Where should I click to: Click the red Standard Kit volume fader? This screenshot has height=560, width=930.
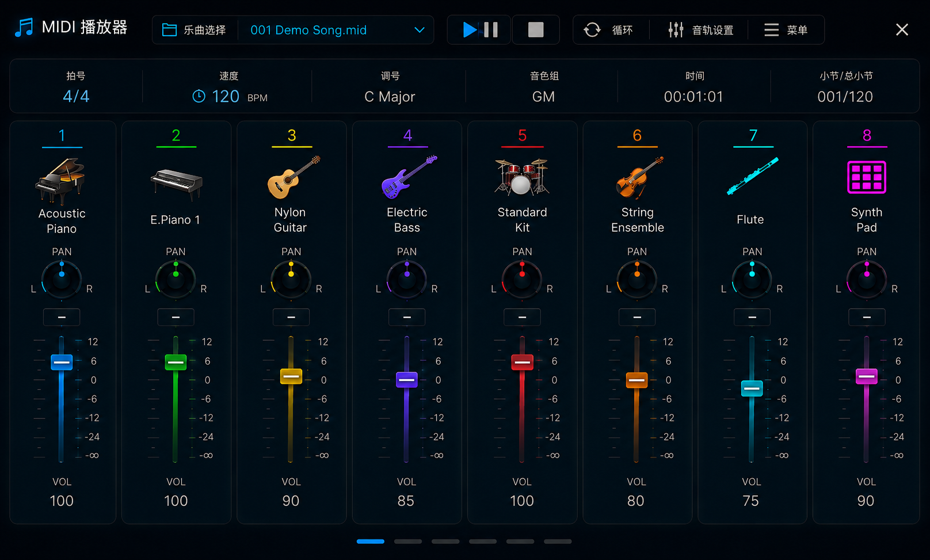coord(523,362)
